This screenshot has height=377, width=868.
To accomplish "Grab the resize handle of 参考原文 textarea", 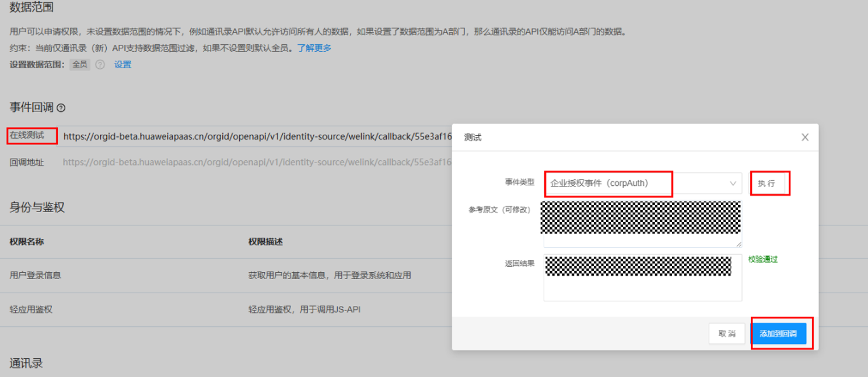I will point(738,244).
